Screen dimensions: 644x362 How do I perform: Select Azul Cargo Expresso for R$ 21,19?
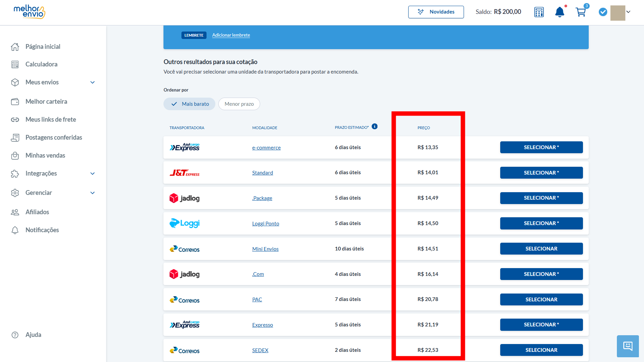coord(541,325)
